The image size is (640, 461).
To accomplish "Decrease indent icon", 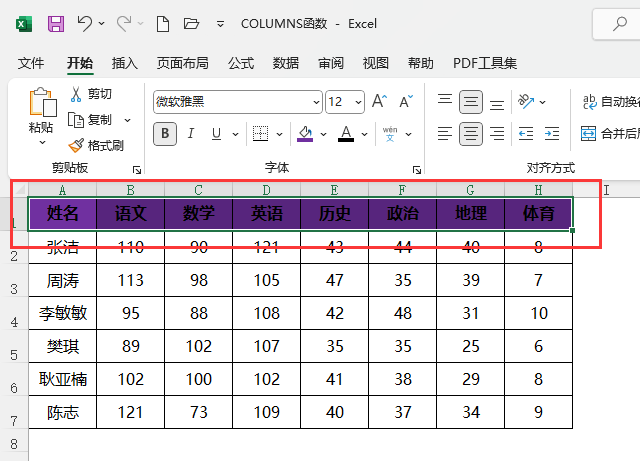I will 526,134.
